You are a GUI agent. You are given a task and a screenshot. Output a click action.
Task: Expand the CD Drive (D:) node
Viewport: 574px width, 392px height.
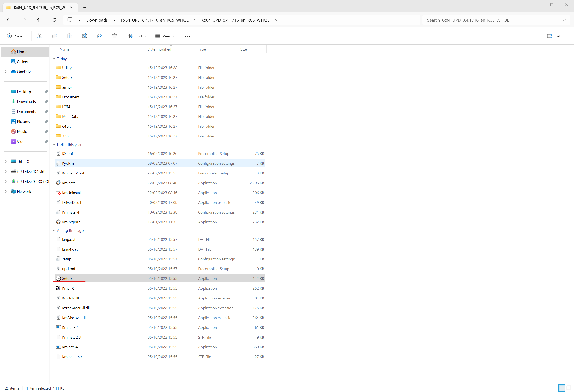[x=6, y=171]
